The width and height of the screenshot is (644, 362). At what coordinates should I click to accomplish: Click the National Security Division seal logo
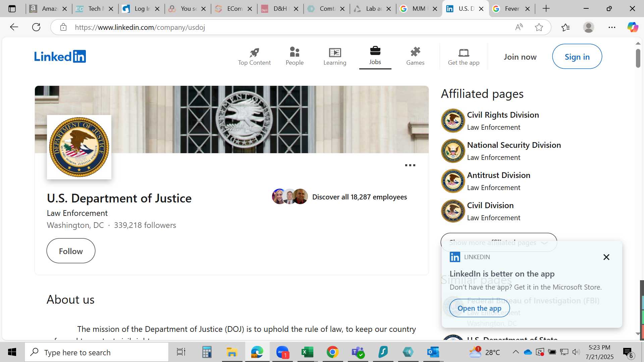[453, 151]
